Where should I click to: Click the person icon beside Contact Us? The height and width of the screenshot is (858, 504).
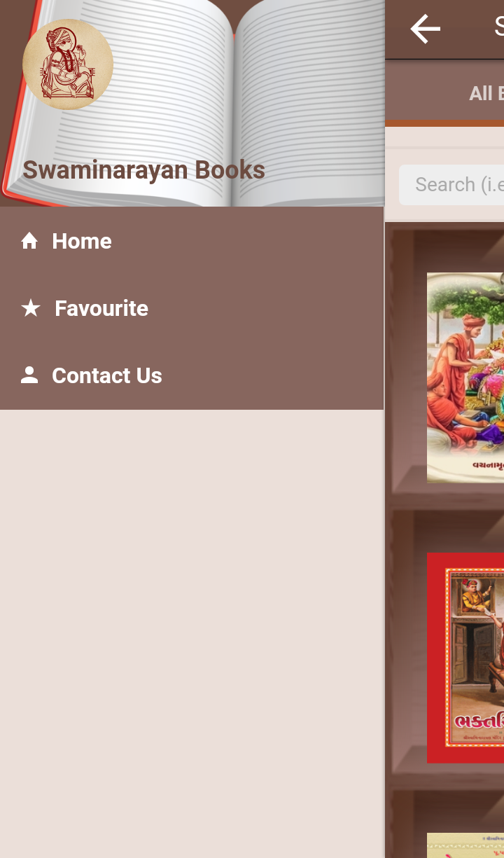click(29, 375)
